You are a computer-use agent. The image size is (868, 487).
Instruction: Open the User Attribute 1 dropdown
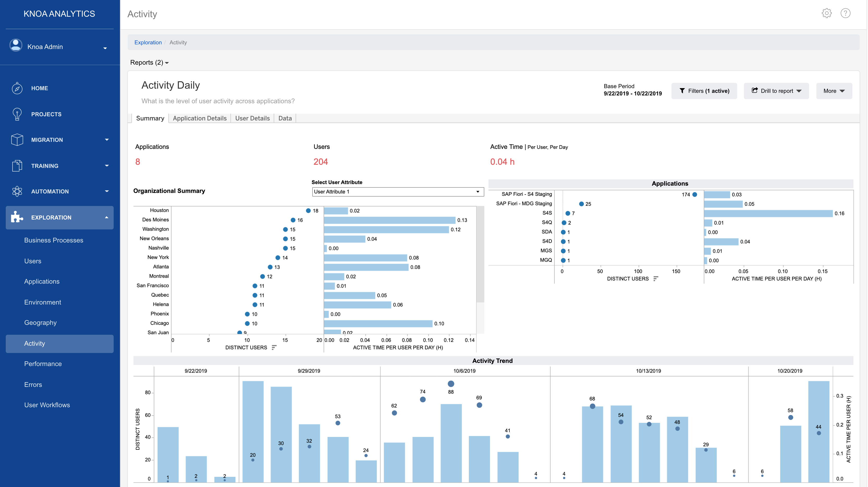point(398,192)
